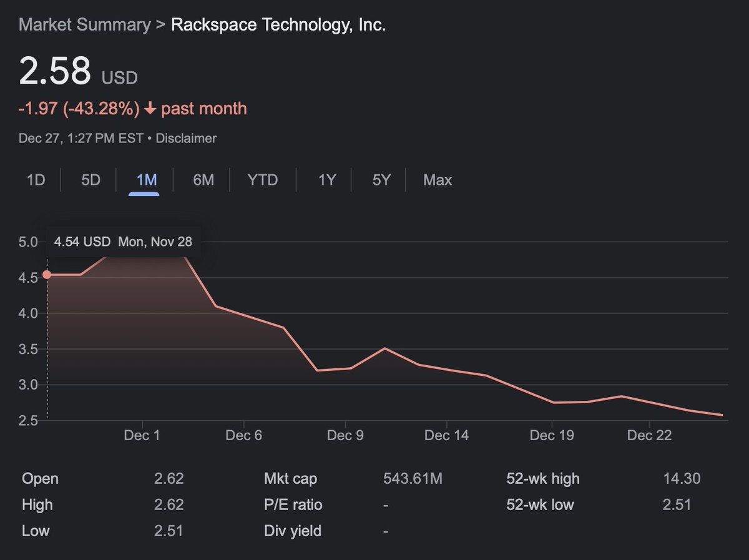
Task: Click the Div yield label
Action: (293, 531)
